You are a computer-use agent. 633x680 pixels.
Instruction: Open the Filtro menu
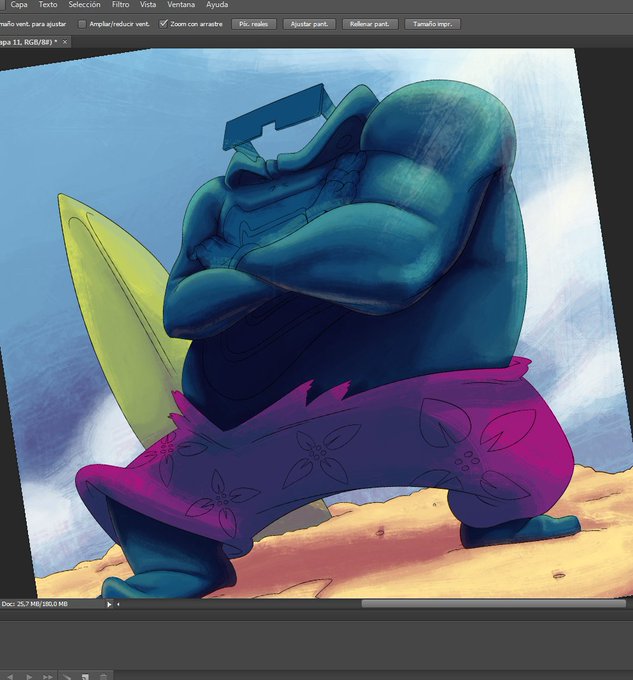pyautogui.click(x=121, y=5)
